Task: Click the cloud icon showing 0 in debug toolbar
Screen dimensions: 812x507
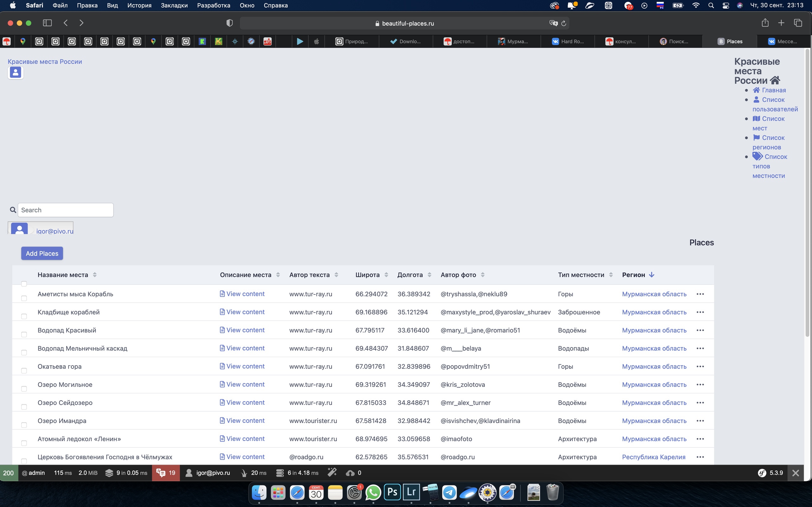Action: click(x=353, y=473)
